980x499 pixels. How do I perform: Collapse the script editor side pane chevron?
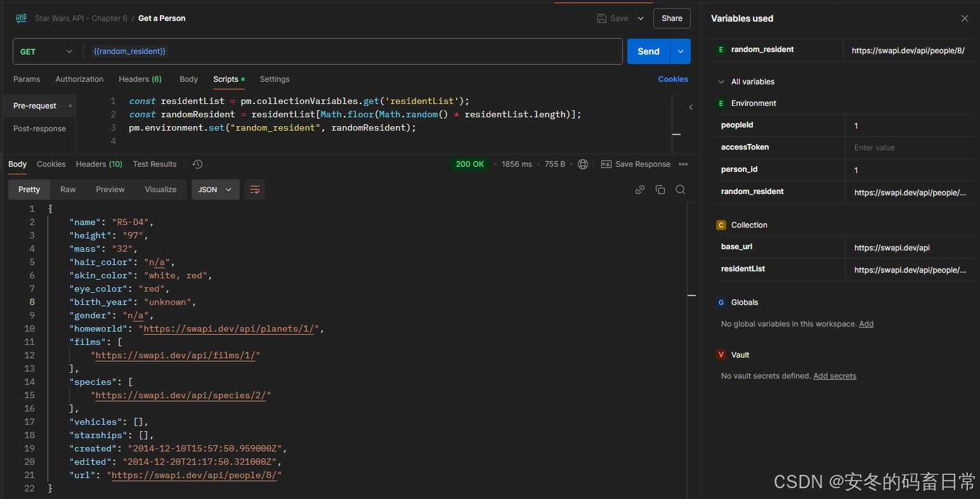point(691,107)
